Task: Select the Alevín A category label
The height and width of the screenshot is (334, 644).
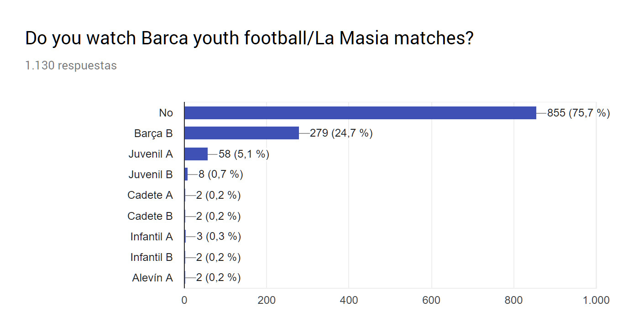Action: (152, 278)
